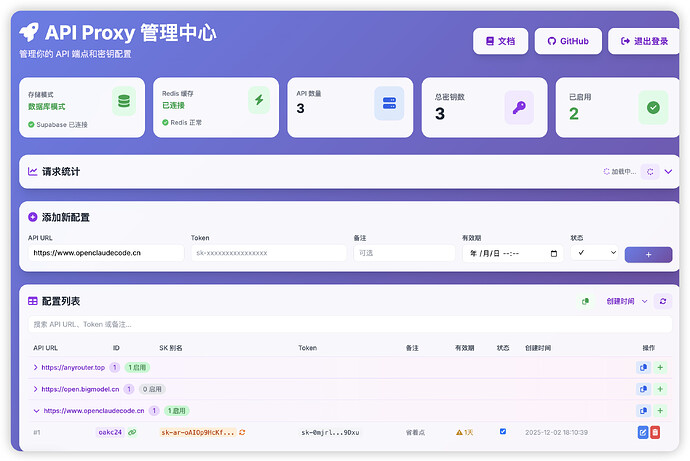
Task: Focus the API URL input field
Action: pyautogui.click(x=106, y=253)
